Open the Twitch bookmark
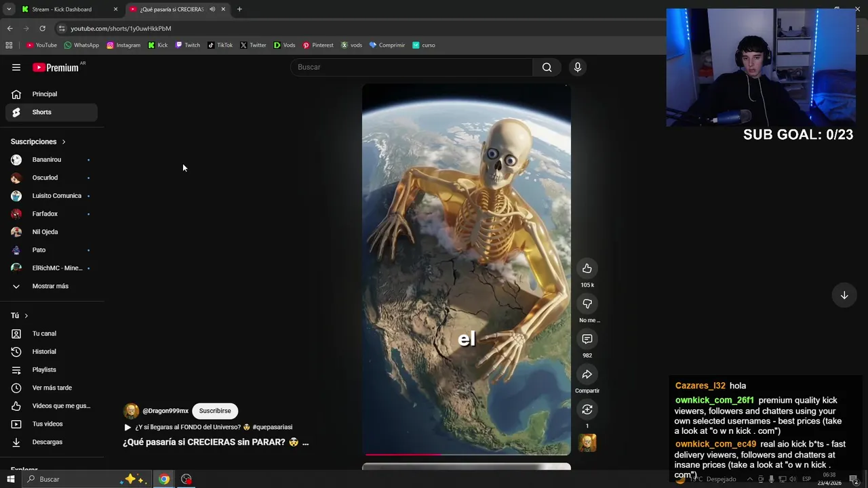868x488 pixels. pos(188,45)
